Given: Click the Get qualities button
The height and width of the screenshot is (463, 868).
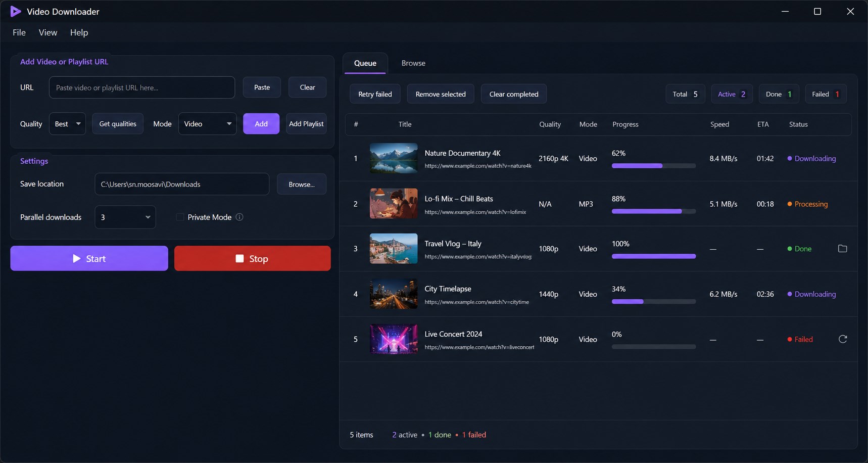Looking at the screenshot, I should 118,124.
